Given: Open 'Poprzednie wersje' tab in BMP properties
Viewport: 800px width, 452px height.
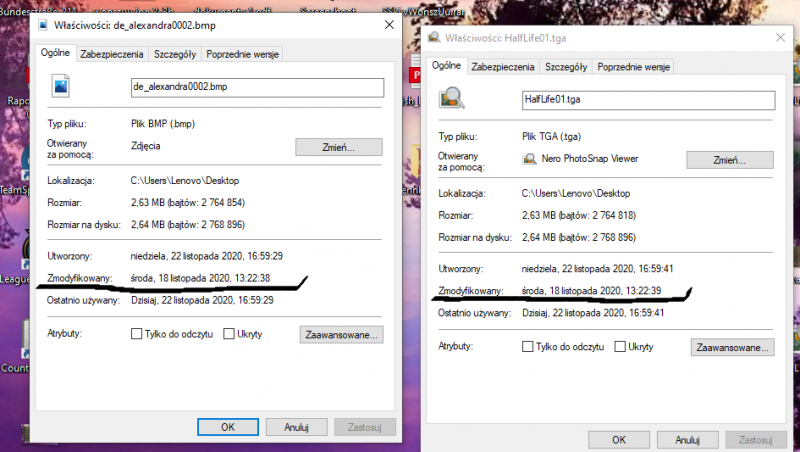Looking at the screenshot, I should coord(245,55).
